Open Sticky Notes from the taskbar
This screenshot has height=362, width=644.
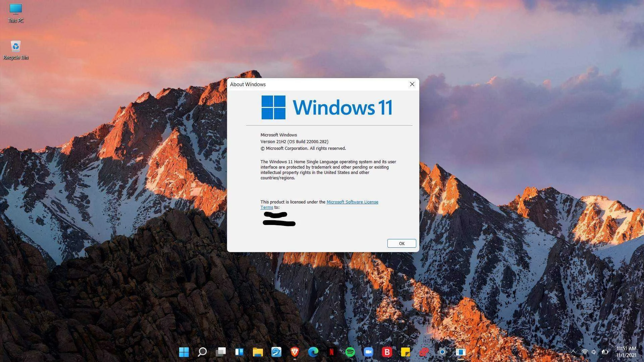(x=405, y=352)
